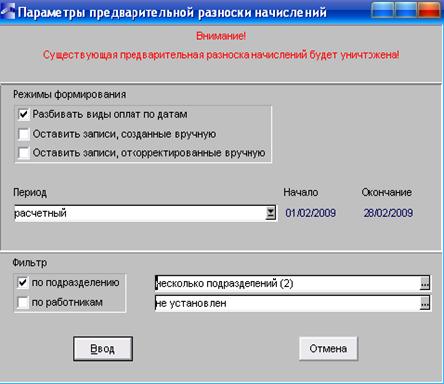Confirm with the Ввод button
Image resolution: width=444 pixels, height=384 pixels.
pyautogui.click(x=103, y=349)
